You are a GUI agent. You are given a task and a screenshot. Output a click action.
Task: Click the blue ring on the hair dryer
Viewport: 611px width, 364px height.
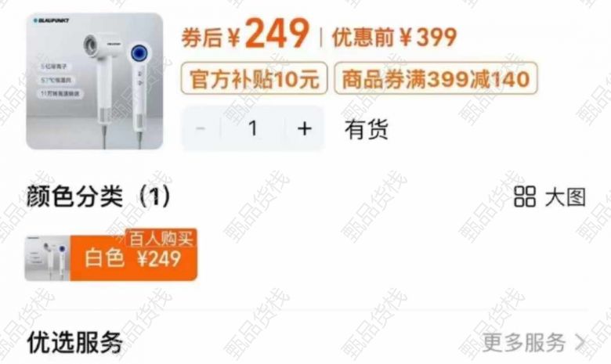[x=139, y=52]
